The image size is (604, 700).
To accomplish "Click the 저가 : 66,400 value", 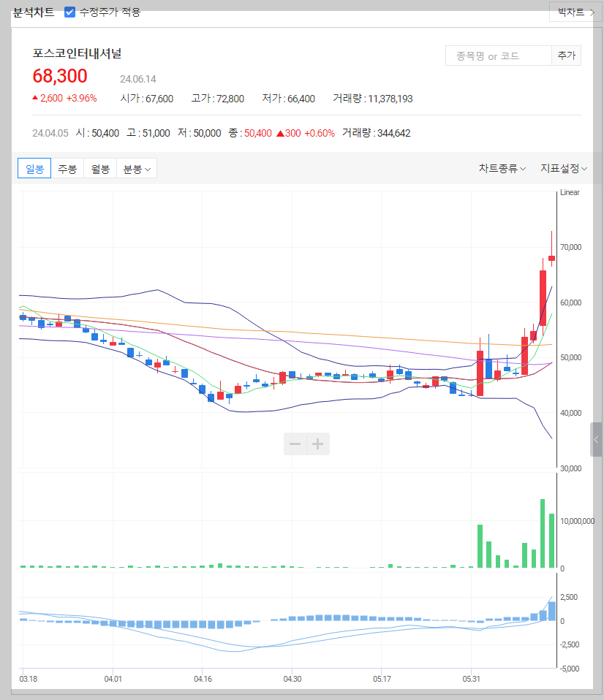I will pyautogui.click(x=288, y=98).
